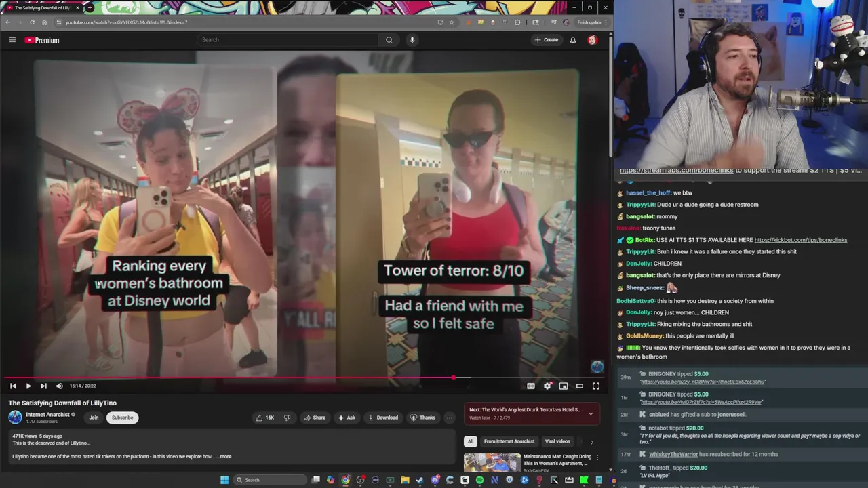Open the Ask AI button

coord(347,418)
